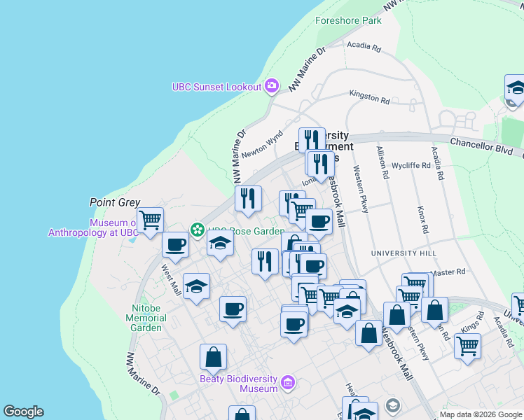This screenshot has width=524, height=420.
Task: Select the Chancellor Blvd road label
Action: [481, 146]
